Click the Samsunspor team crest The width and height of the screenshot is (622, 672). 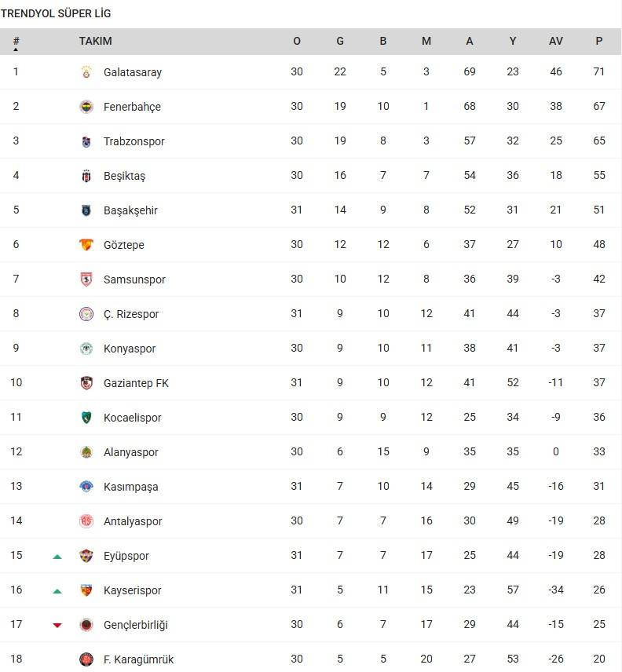(86, 279)
